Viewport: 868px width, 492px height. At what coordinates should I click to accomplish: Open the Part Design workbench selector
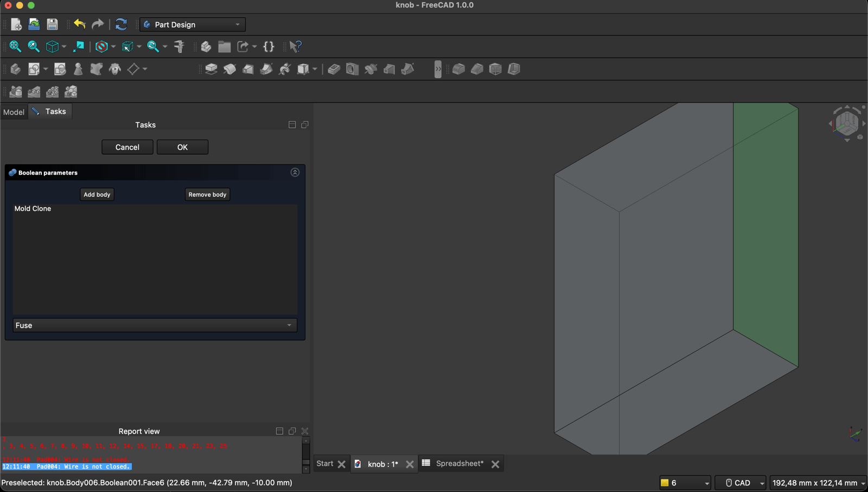[193, 24]
